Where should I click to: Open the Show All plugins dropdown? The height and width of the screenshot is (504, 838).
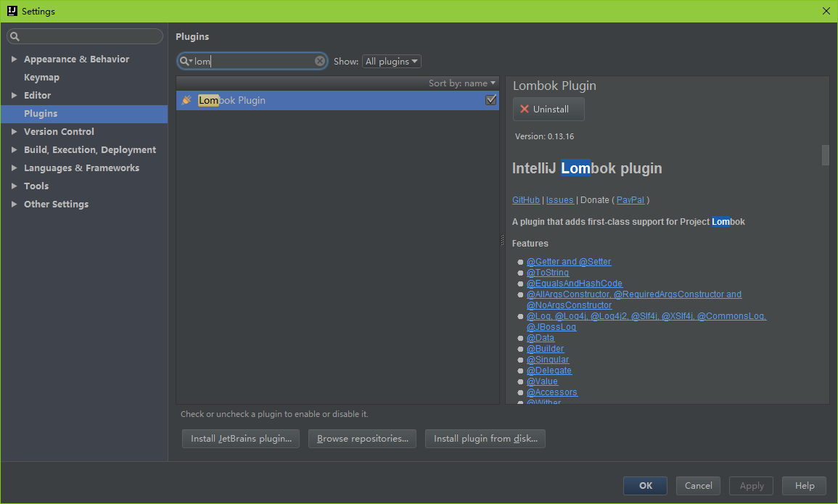(x=392, y=62)
